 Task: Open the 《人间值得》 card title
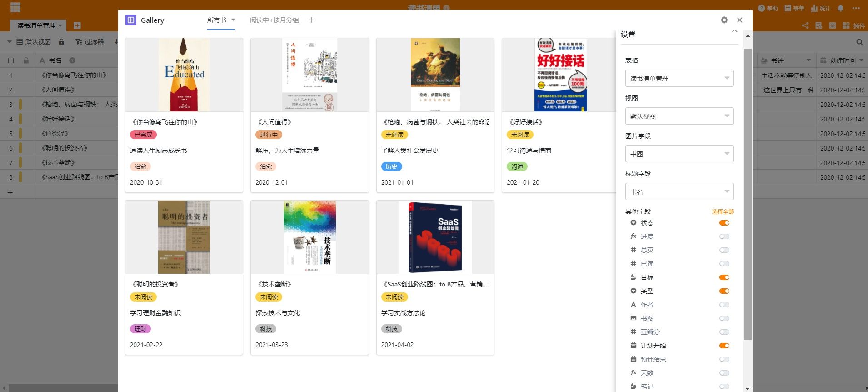[274, 122]
